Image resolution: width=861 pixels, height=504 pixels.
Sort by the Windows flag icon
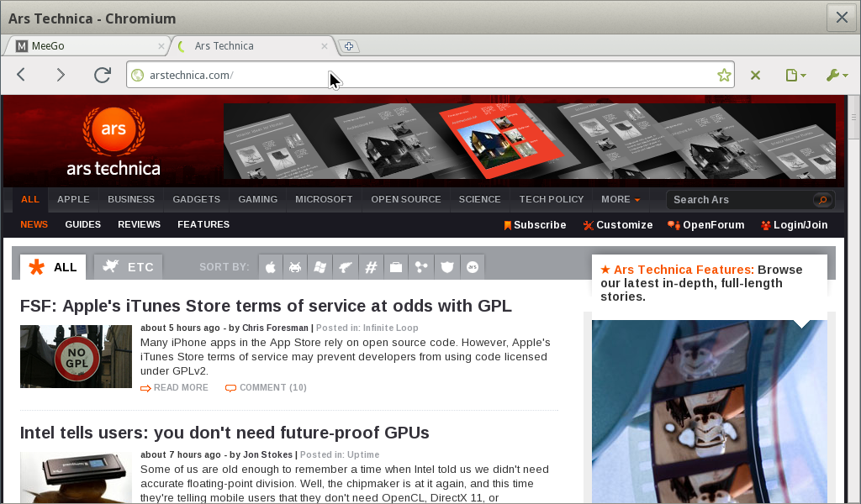[x=320, y=268]
